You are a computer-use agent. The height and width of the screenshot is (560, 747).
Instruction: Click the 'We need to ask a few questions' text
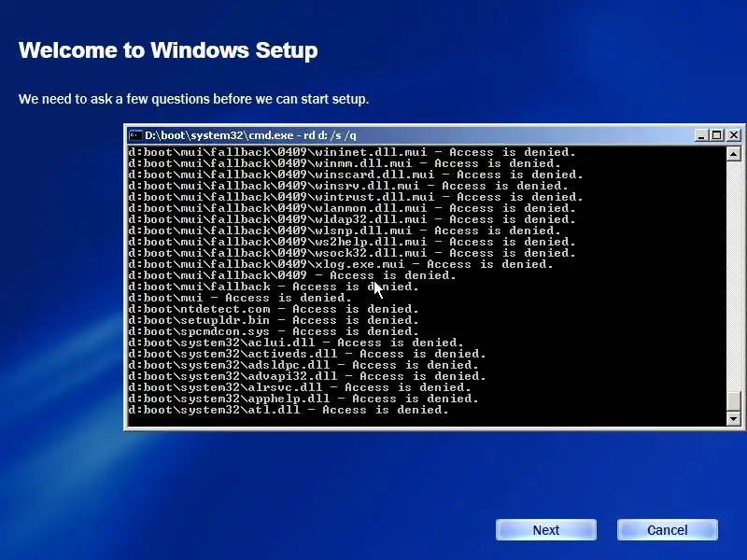tap(194, 99)
